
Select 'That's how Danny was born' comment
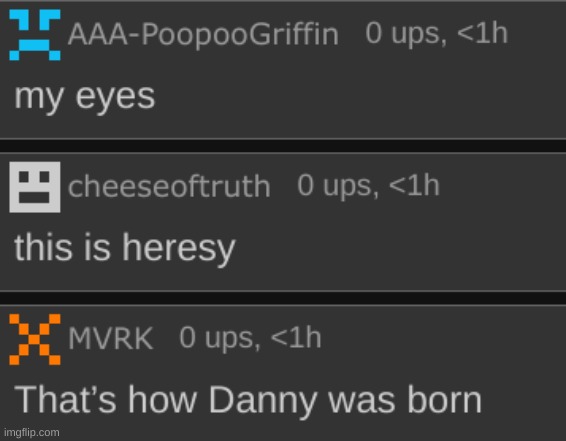pyautogui.click(x=248, y=401)
